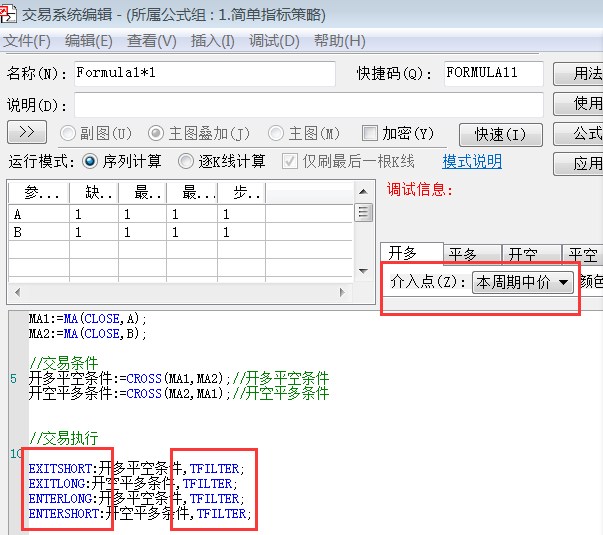Click the 开空平多条件:=CROSS(MA2,MA1) line
This screenshot has width=603, height=535.
[179, 393]
